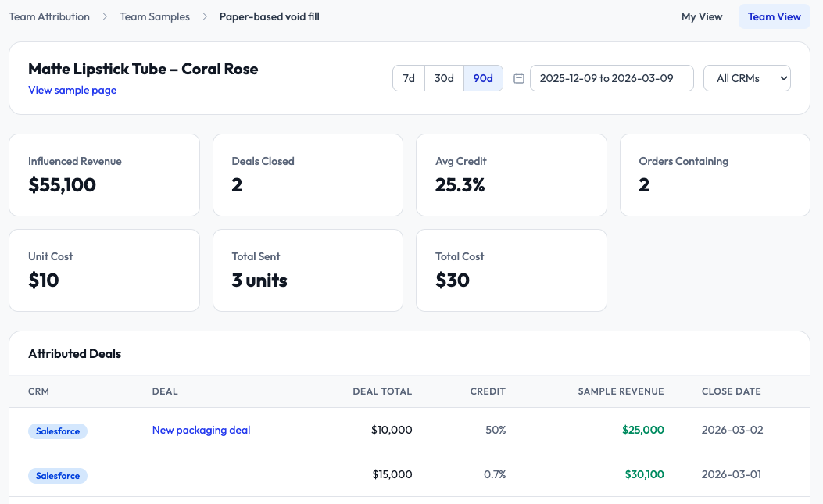Click the Salesforce badge for New packaging deal
Viewport: 823px width, 504px height.
58,431
